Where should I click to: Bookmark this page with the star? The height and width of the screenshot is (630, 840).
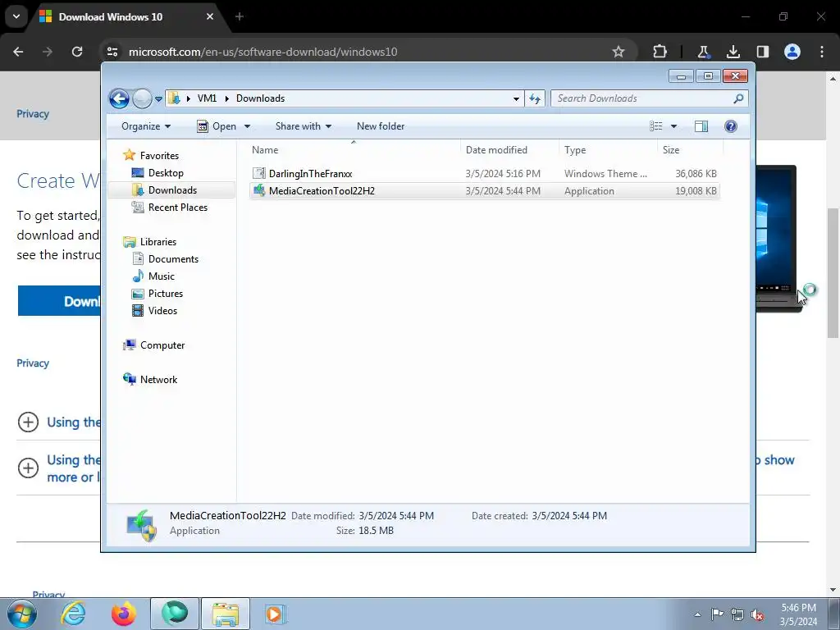coord(619,52)
